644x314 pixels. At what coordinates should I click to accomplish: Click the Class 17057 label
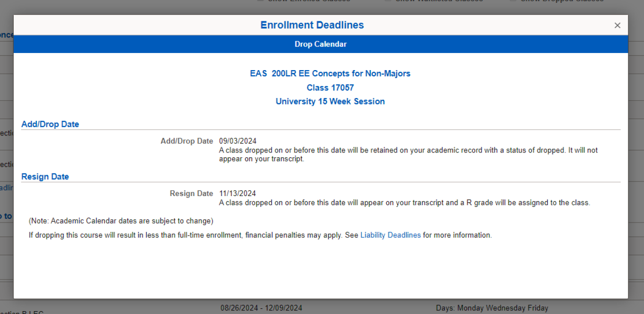[x=330, y=88]
